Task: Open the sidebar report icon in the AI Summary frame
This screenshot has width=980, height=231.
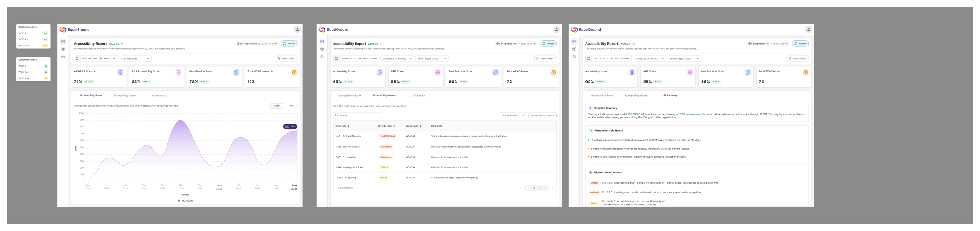Action: pos(574,42)
